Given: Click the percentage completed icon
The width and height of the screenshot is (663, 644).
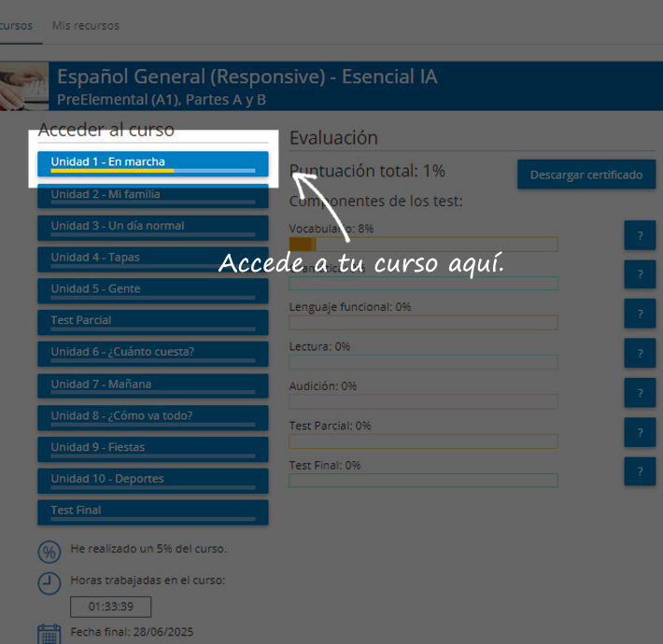Looking at the screenshot, I should click(49, 552).
